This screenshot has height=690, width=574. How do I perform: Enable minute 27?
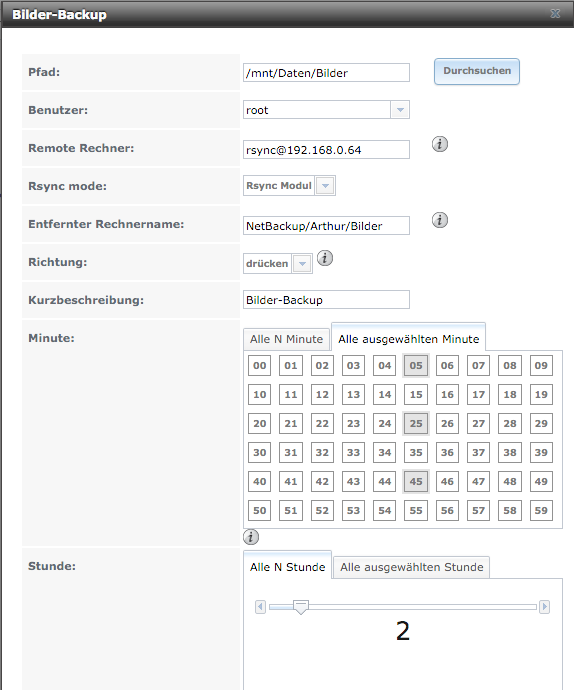coord(478,423)
